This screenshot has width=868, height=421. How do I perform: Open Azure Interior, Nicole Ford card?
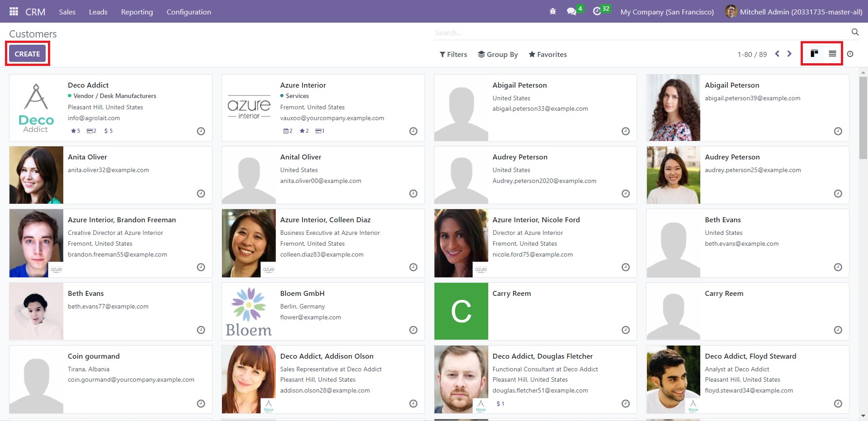(x=535, y=243)
